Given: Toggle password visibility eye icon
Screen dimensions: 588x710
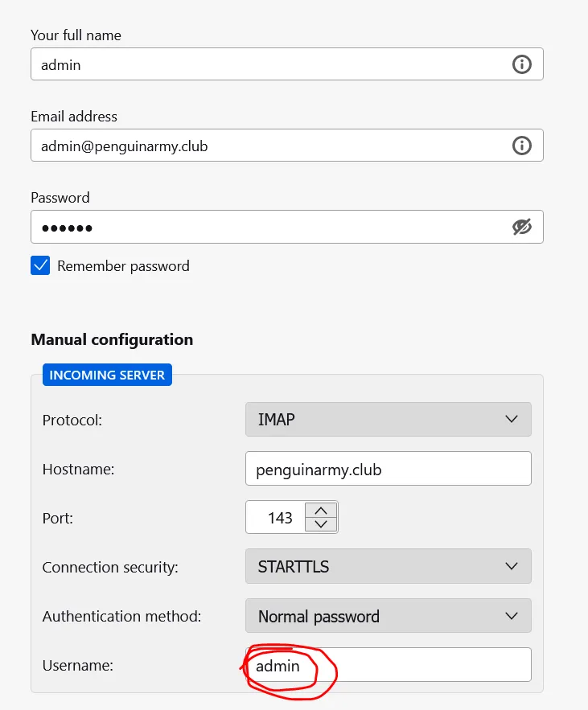Looking at the screenshot, I should tap(522, 228).
